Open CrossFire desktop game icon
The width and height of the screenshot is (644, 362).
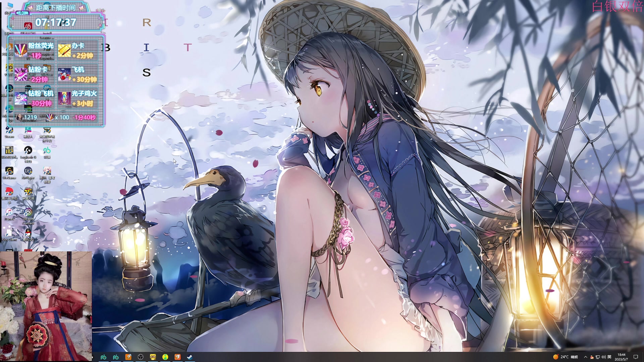(x=28, y=192)
